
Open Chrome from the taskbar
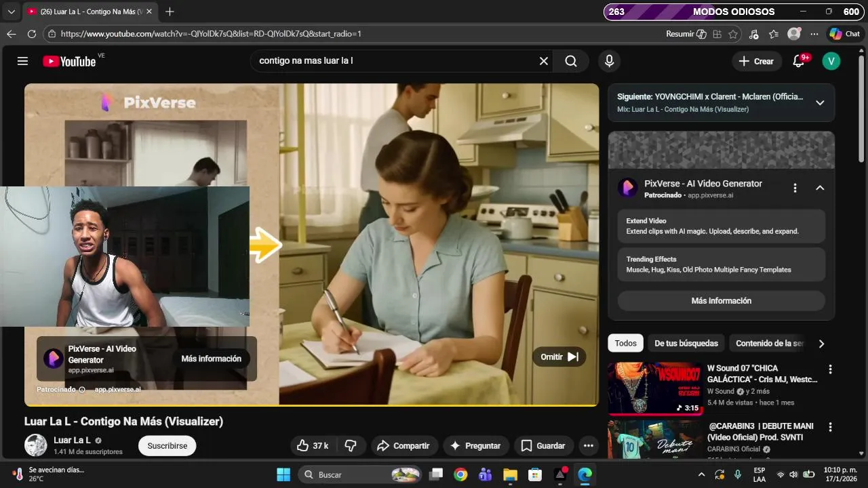tap(460, 474)
